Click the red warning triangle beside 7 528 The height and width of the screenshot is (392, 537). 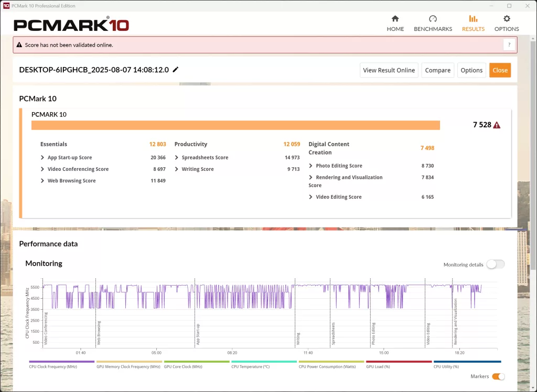click(497, 125)
